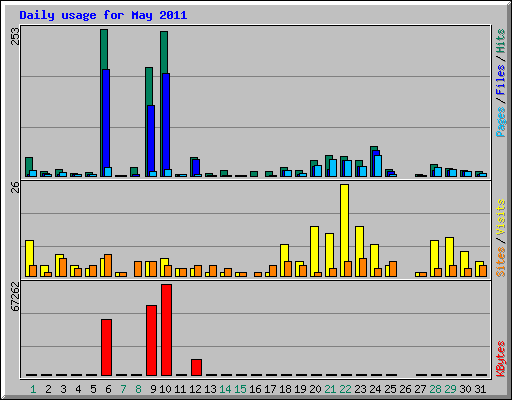Select the red KBytes bar for day 12

point(196,367)
